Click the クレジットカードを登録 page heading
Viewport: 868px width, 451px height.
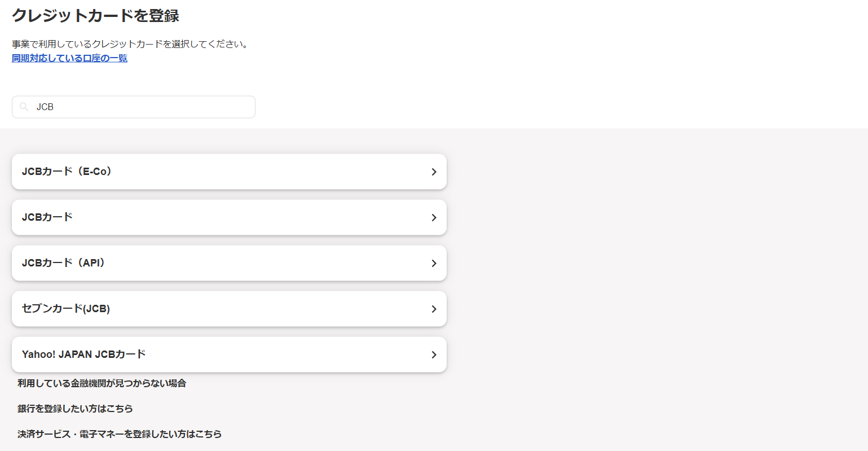[95, 16]
